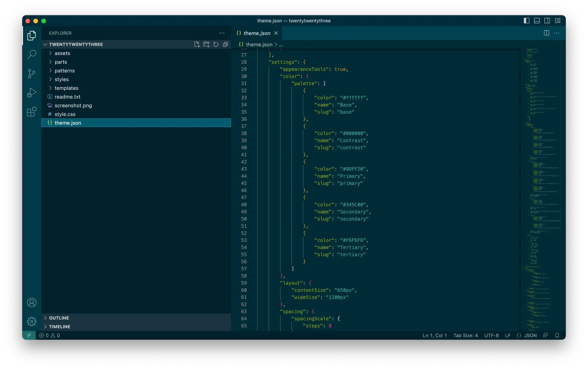
Task: Toggle the bottom panel visibility
Action: [537, 21]
